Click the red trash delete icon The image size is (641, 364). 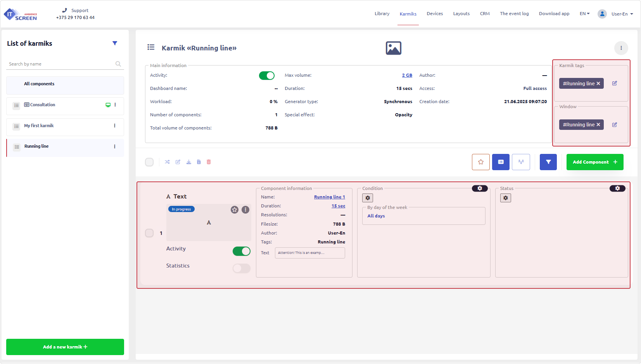[209, 162]
